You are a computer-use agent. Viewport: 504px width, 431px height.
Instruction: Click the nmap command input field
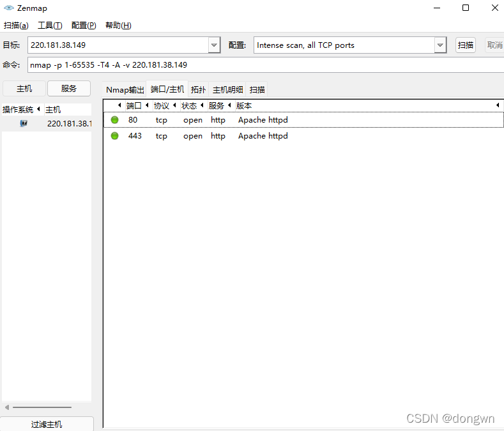266,65
